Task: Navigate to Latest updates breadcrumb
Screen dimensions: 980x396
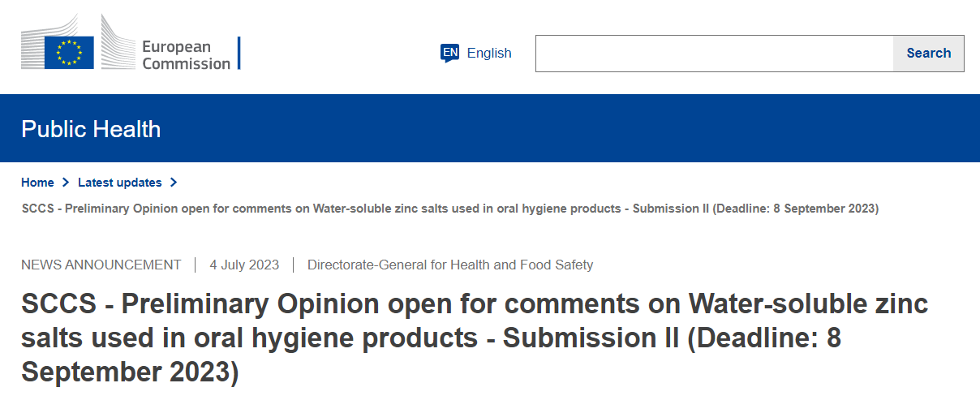Action: click(119, 183)
